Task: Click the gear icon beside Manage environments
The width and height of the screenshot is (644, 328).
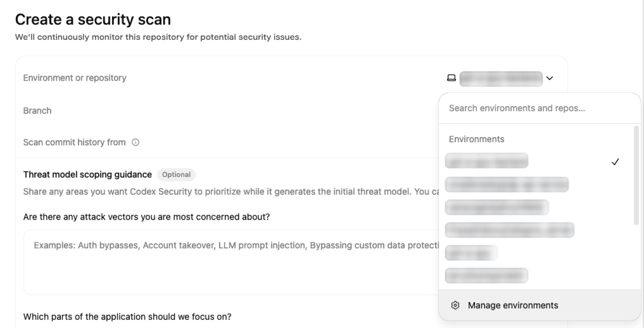Action: point(455,305)
